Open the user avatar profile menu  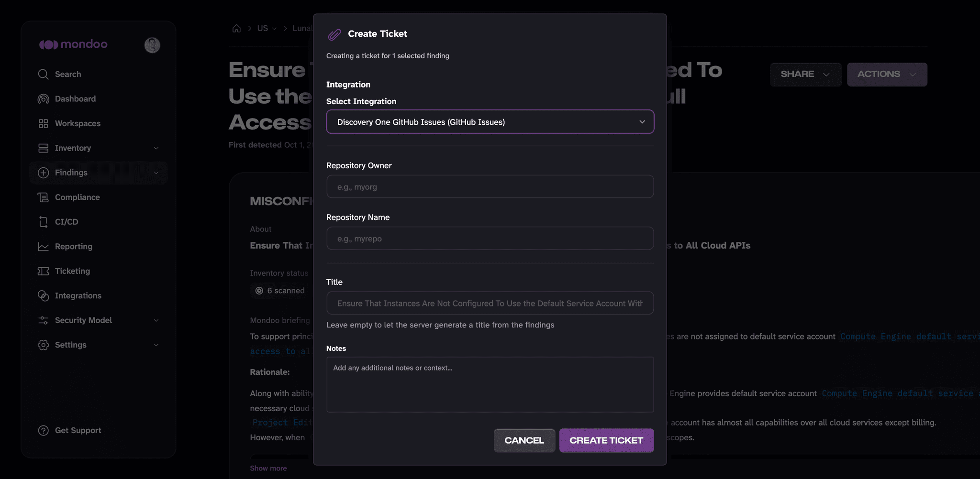152,45
